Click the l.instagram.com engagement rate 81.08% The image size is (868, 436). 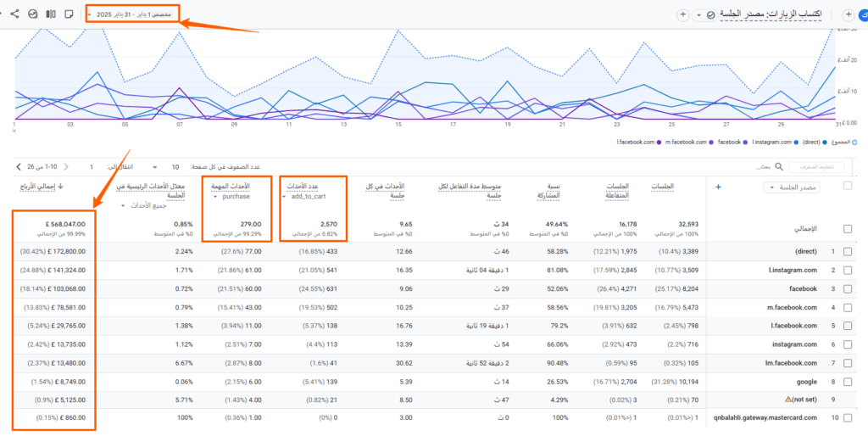558,271
